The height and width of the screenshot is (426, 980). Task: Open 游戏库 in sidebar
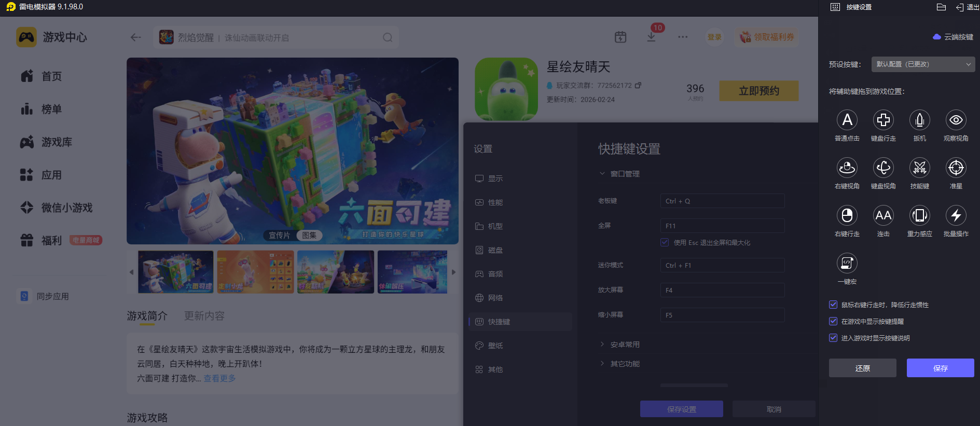click(46, 142)
